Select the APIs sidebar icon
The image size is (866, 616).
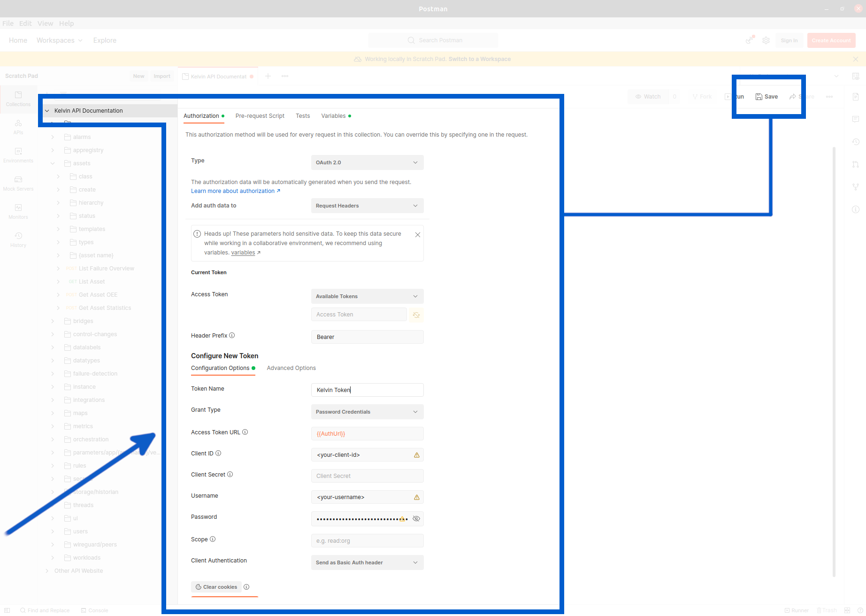(x=18, y=127)
